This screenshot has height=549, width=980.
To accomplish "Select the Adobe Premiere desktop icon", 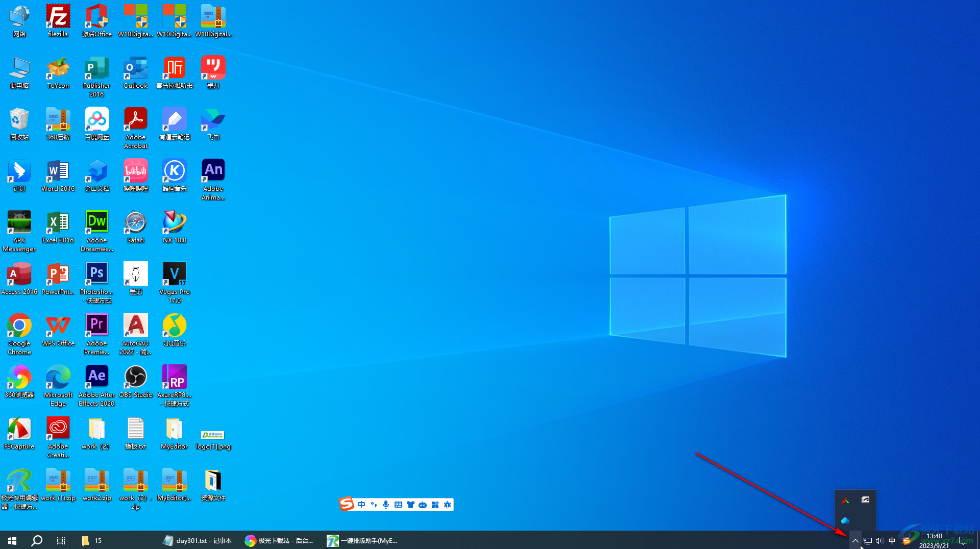I will coord(96,334).
